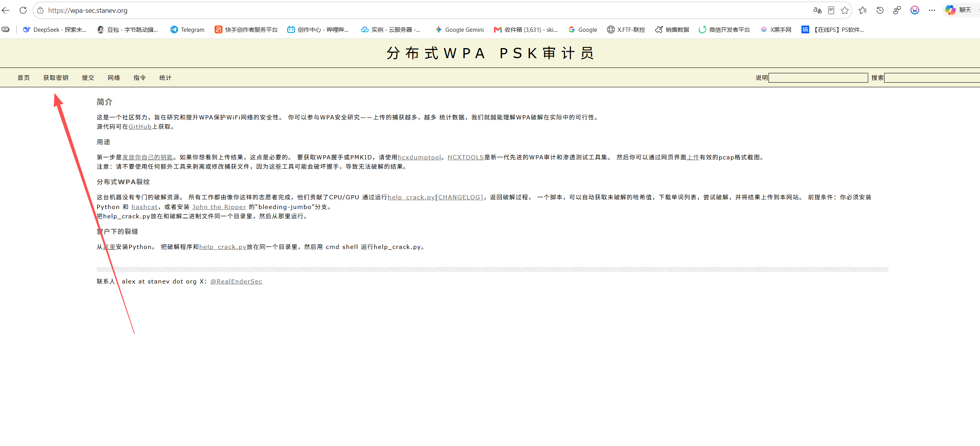Open the Telegram bookmark
This screenshot has width=980, height=446.
187,30
